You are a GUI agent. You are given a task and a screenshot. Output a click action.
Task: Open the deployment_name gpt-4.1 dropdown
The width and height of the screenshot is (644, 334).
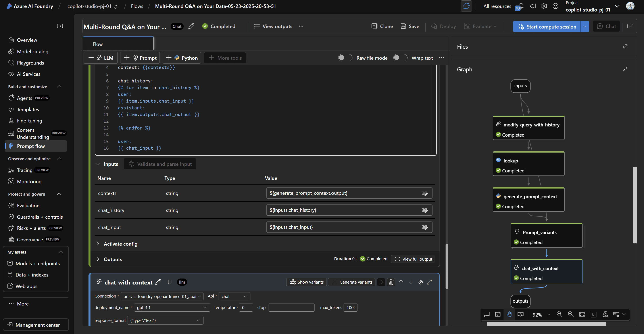coord(172,307)
